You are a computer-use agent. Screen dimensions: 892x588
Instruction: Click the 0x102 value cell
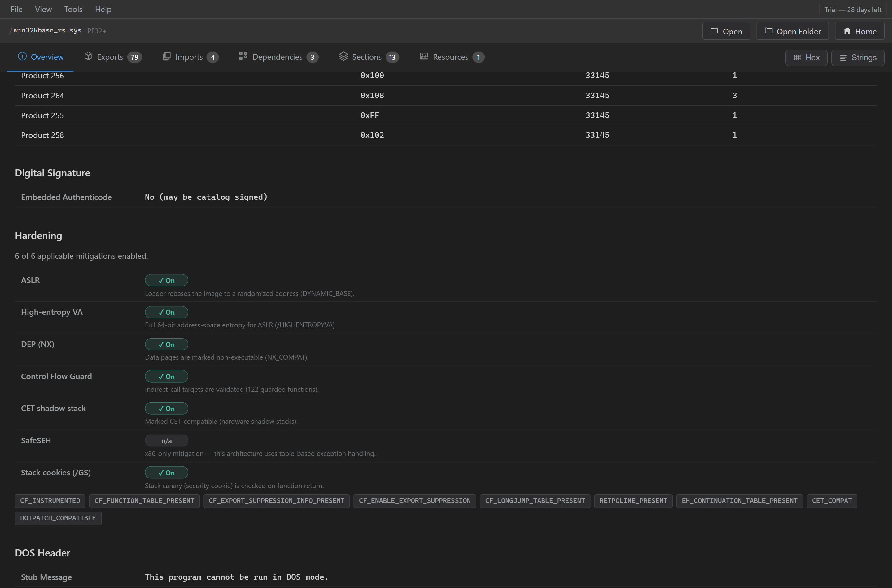[x=372, y=135]
